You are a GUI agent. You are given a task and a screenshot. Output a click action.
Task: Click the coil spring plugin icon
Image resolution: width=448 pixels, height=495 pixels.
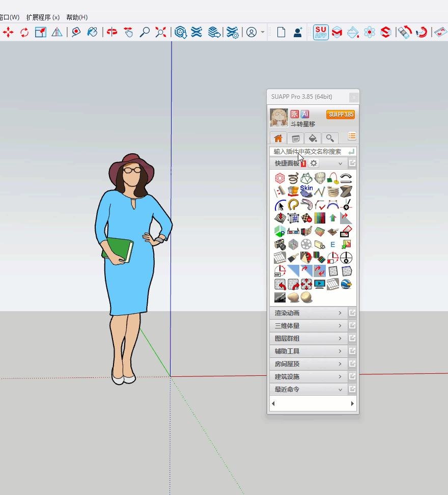(293, 178)
